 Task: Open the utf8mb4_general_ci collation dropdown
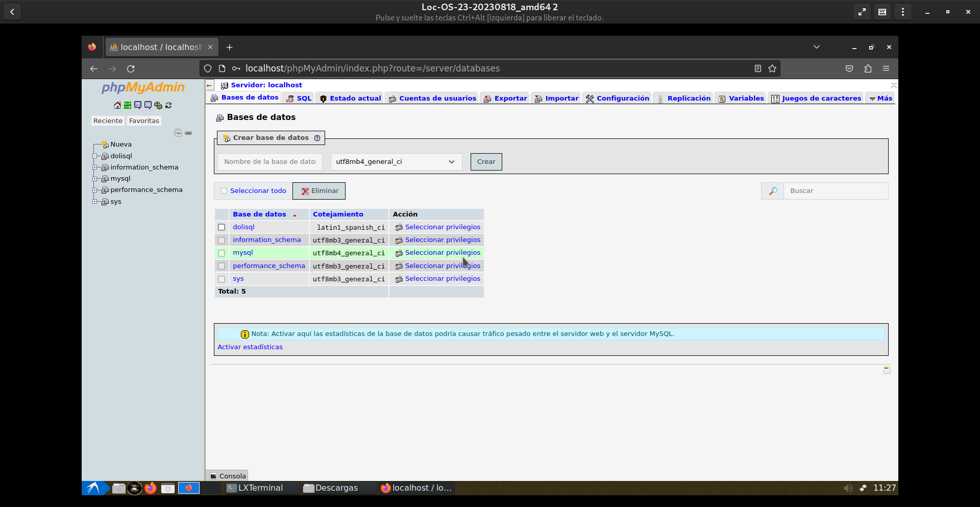pyautogui.click(x=396, y=162)
